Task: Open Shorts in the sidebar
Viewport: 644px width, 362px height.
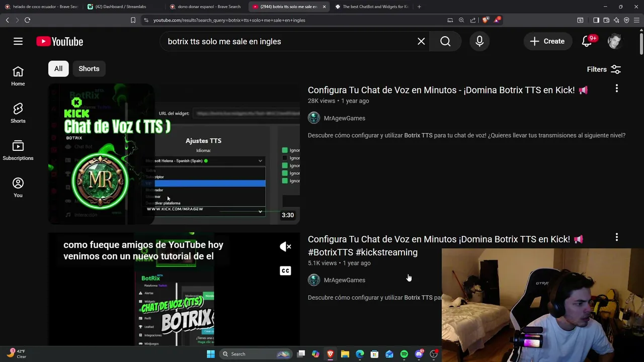Action: (x=18, y=114)
